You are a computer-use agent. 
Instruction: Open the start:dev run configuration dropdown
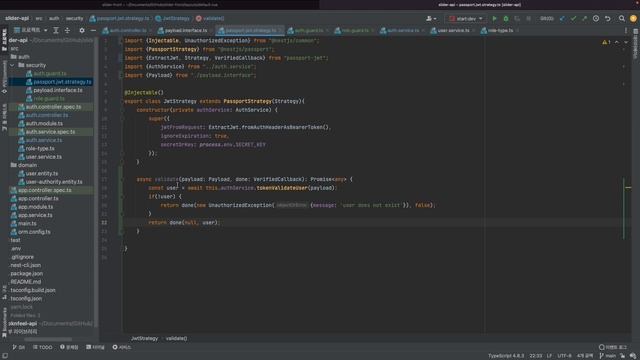466,18
